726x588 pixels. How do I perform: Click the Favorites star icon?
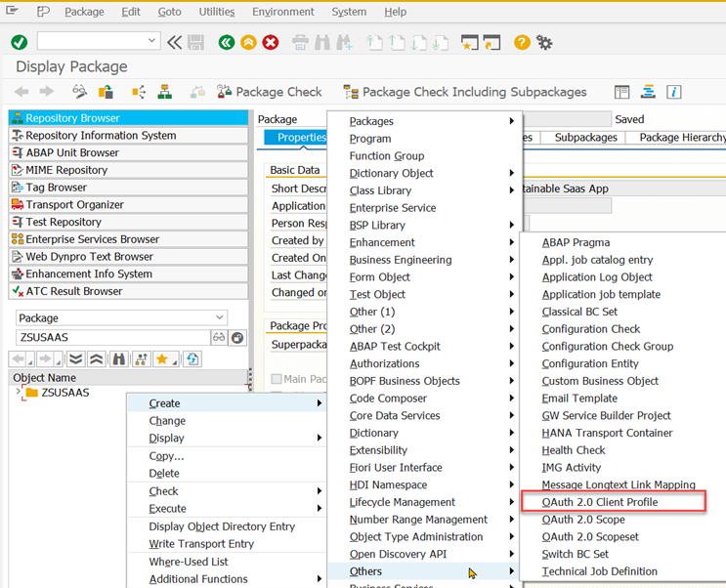tap(164, 358)
